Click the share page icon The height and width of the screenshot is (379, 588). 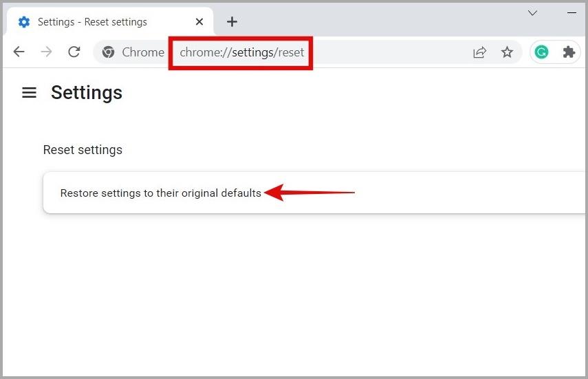pyautogui.click(x=479, y=52)
